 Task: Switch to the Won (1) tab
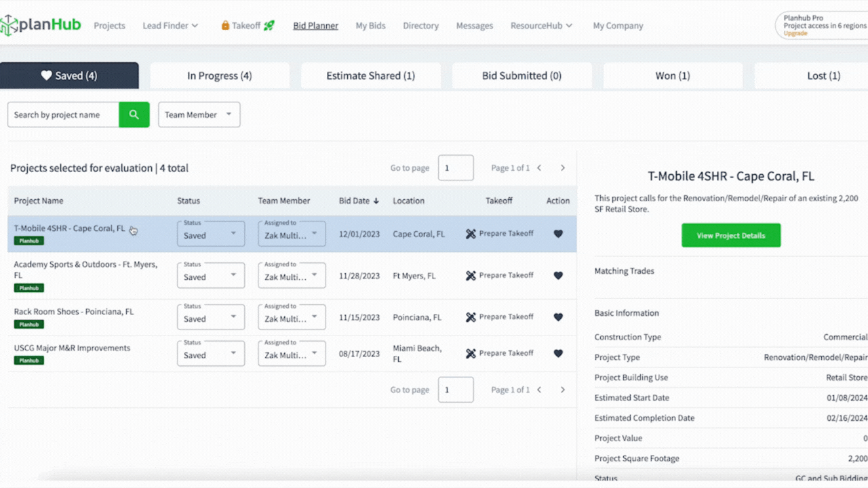(x=673, y=76)
